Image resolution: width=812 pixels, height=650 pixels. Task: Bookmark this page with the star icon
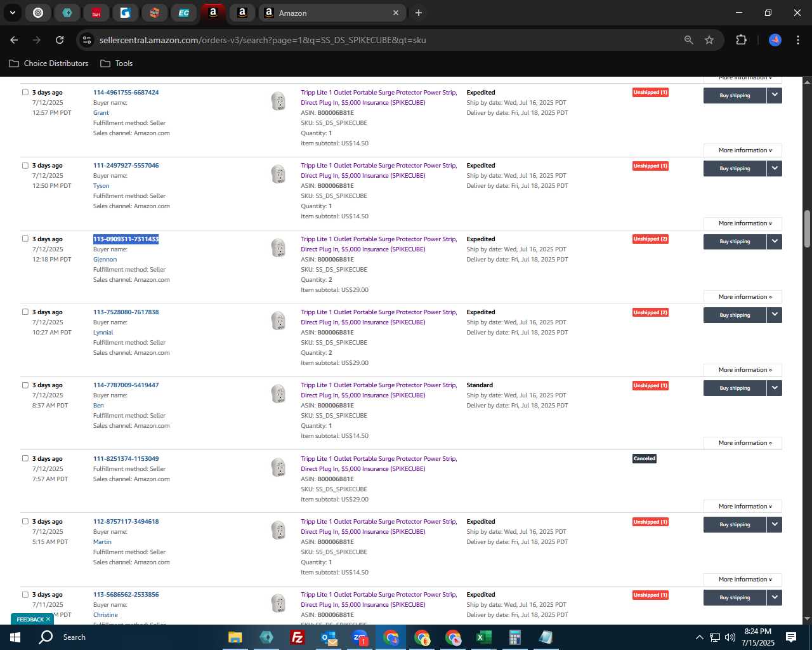709,40
